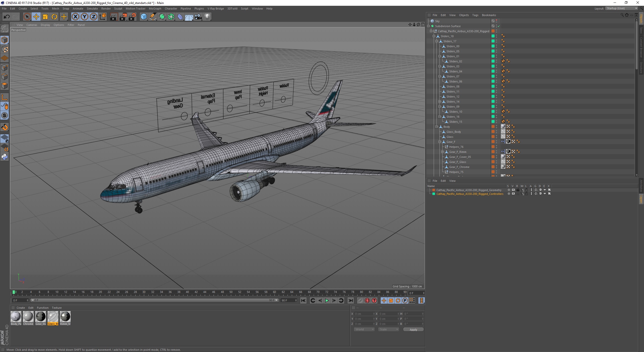Collapse the Sliders_18 tree node
This screenshot has height=352, width=644.
point(434,36)
